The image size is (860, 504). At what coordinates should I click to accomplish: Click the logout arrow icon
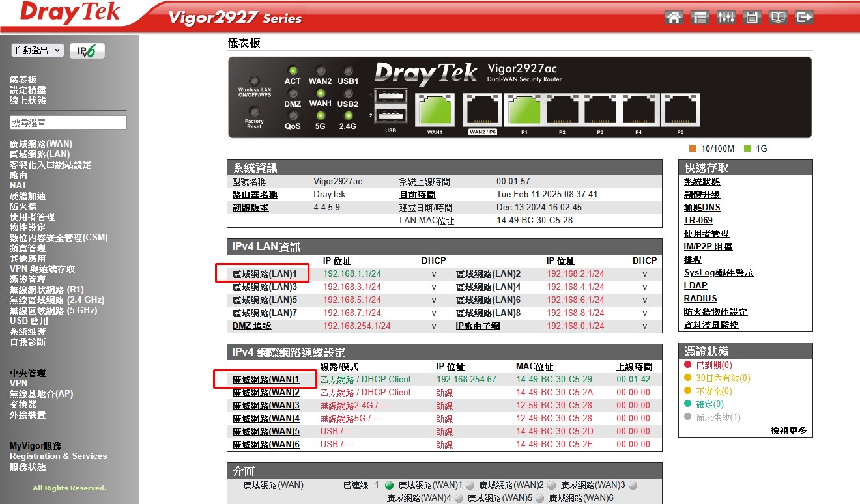coord(805,18)
